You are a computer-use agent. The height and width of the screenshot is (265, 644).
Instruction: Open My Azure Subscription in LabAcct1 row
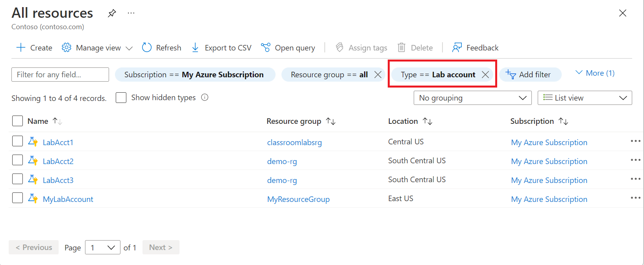[549, 142]
